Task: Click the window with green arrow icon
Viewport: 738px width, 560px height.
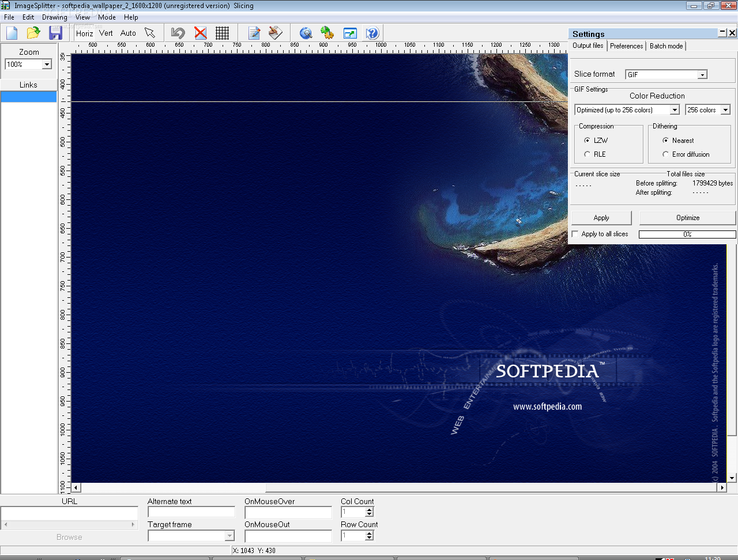Action: 350,33
